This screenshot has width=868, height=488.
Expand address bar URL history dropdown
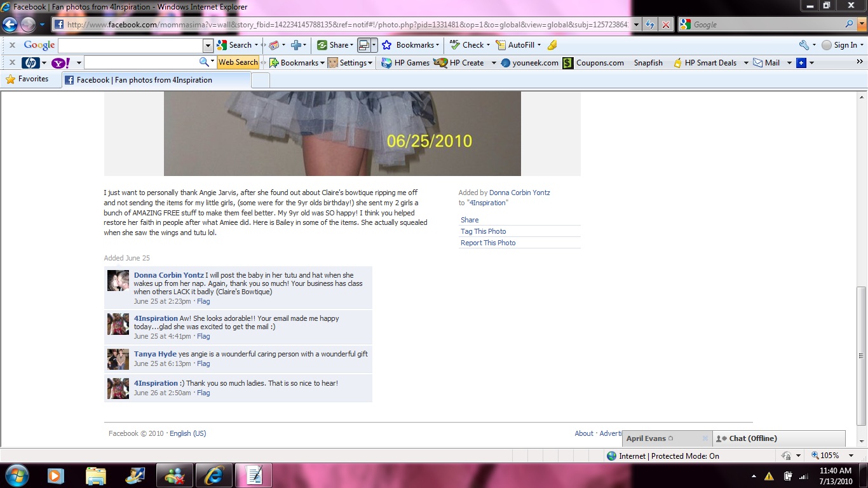point(635,25)
